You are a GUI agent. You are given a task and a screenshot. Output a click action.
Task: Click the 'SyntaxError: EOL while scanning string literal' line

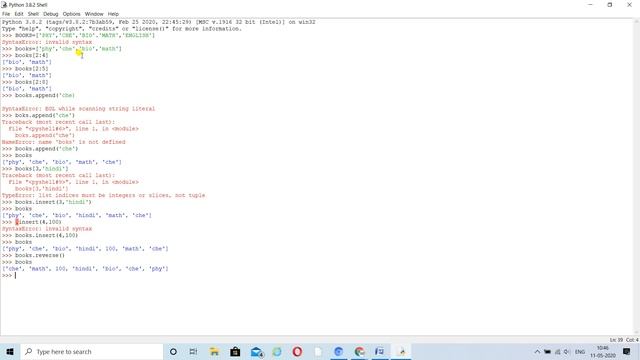click(x=78, y=109)
